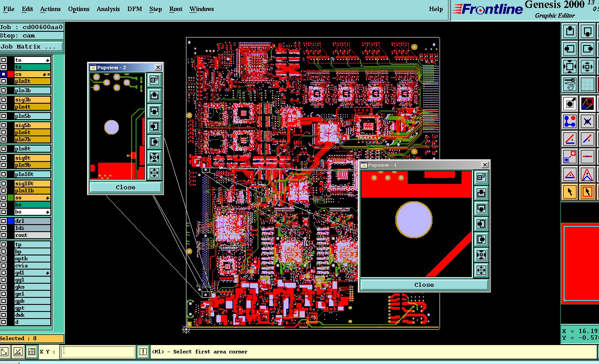
Task: Click the diagonal arrow coordinate mode icon
Action: 4,352
